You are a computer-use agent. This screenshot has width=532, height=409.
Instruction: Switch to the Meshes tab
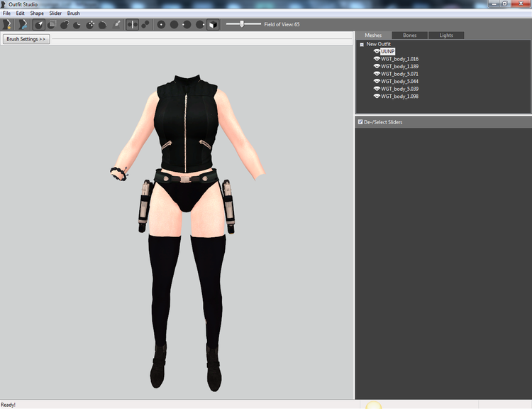(373, 36)
